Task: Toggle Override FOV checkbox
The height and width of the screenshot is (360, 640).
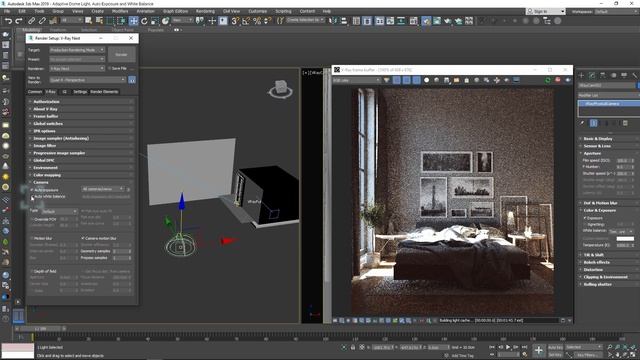Action: pos(32,220)
